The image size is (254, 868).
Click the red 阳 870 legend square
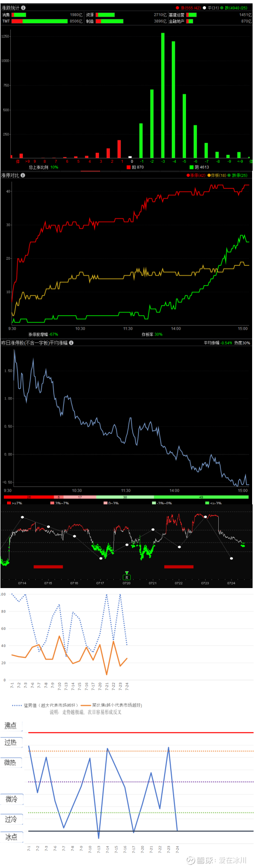coord(129,167)
